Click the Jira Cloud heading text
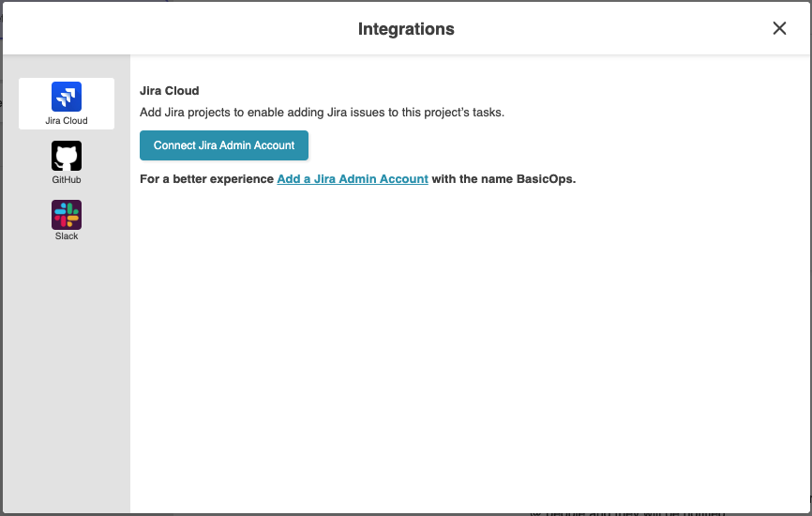Viewport: 812px width, 516px height. tap(170, 91)
